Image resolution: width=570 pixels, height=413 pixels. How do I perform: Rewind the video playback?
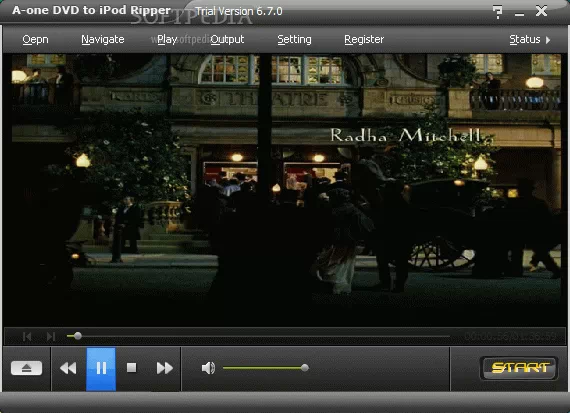click(x=68, y=368)
